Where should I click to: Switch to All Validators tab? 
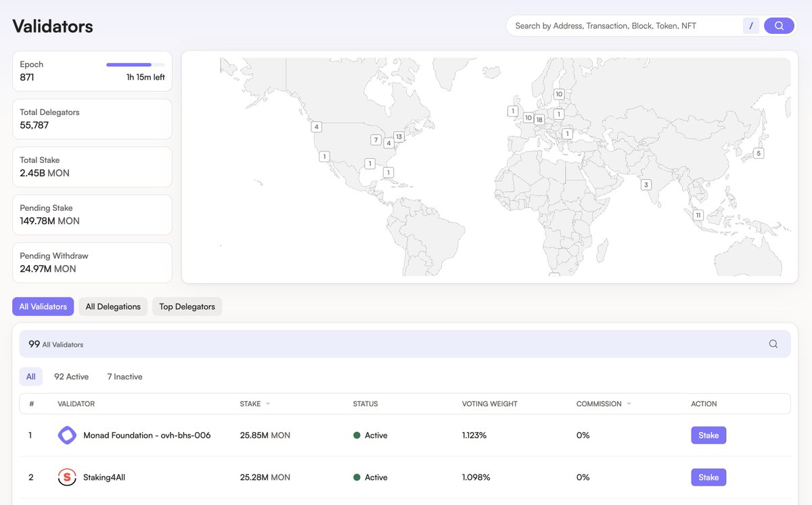(x=43, y=306)
